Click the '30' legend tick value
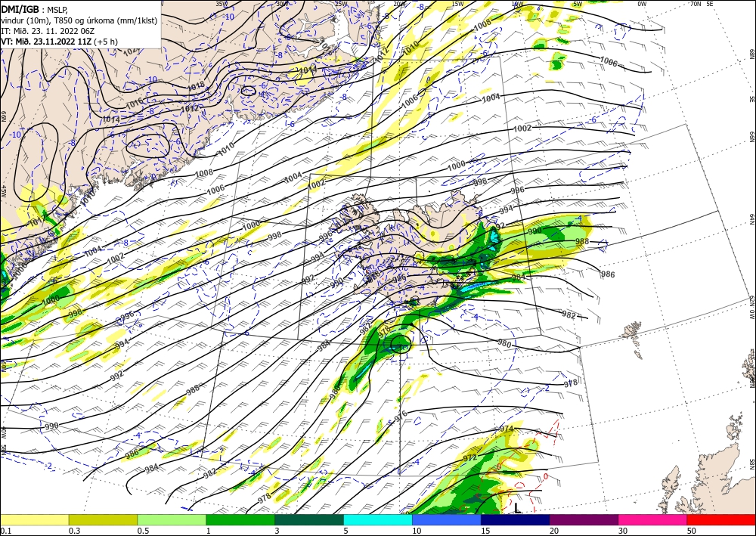This screenshot has width=756, height=536. click(x=623, y=531)
